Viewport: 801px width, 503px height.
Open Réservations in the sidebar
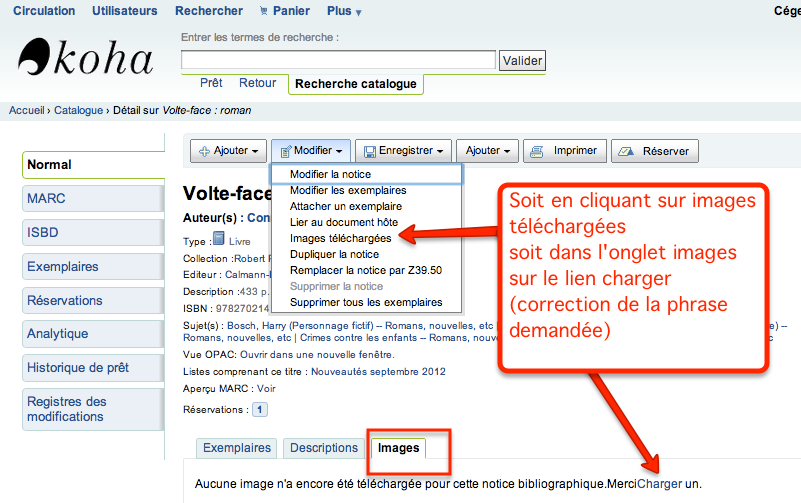pyautogui.click(x=93, y=301)
